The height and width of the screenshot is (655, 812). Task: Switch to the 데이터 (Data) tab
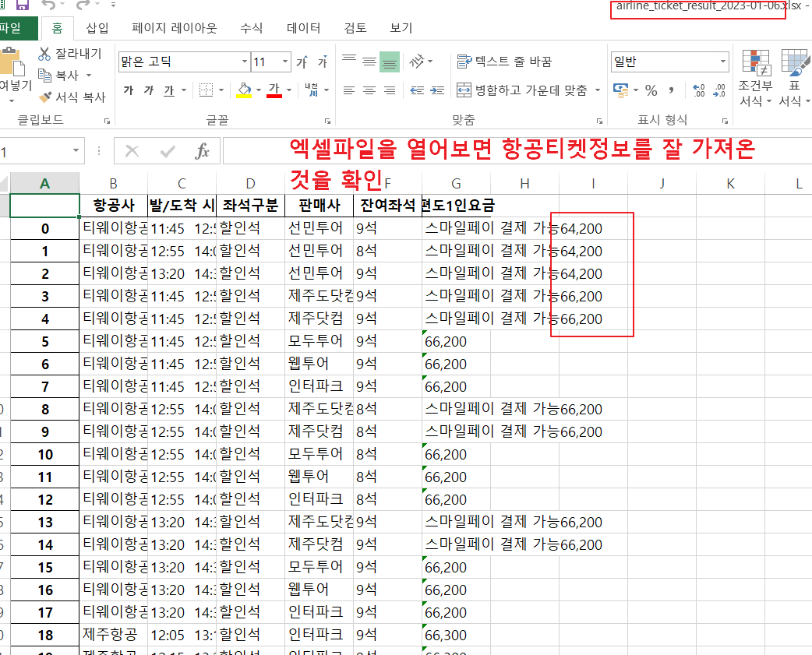(303, 28)
